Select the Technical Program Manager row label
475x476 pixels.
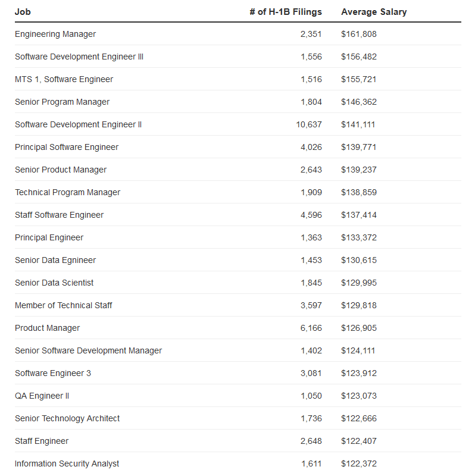coord(67,192)
